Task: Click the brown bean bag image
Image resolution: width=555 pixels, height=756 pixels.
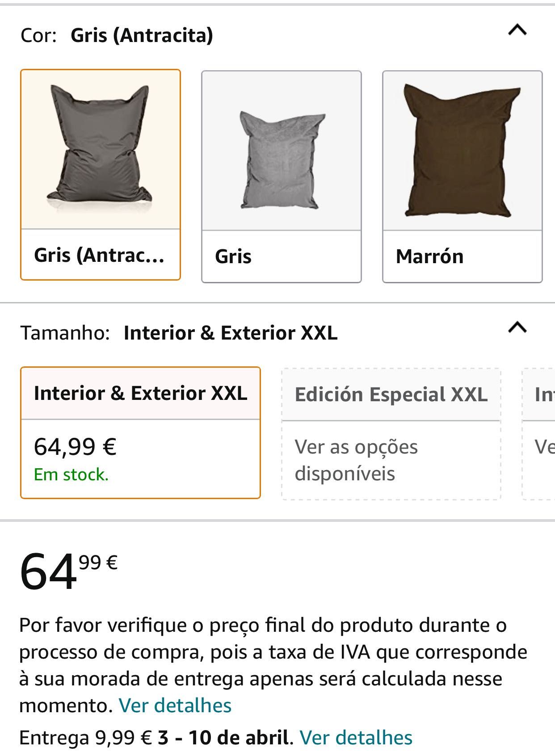Action: pyautogui.click(x=462, y=151)
